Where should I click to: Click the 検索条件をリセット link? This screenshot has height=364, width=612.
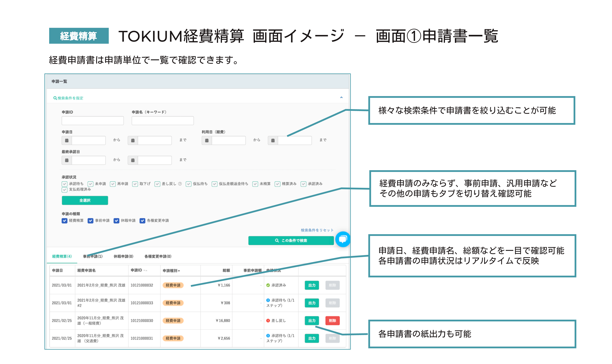coord(317,230)
